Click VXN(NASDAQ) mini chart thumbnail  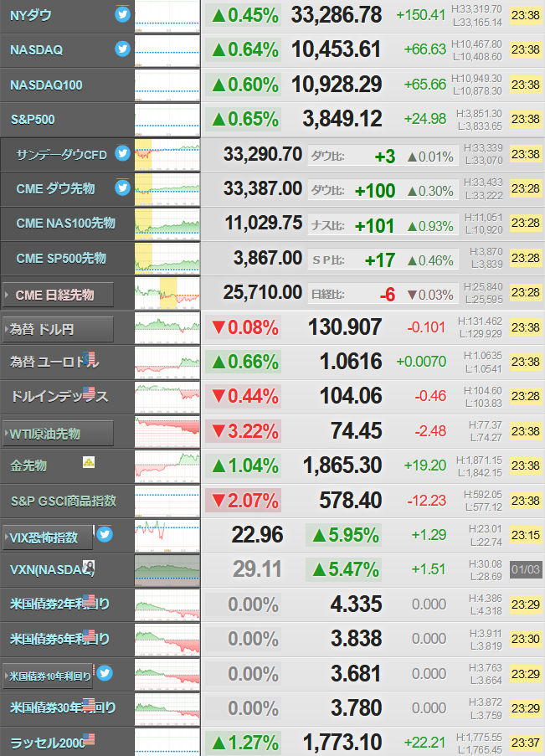pos(167,570)
